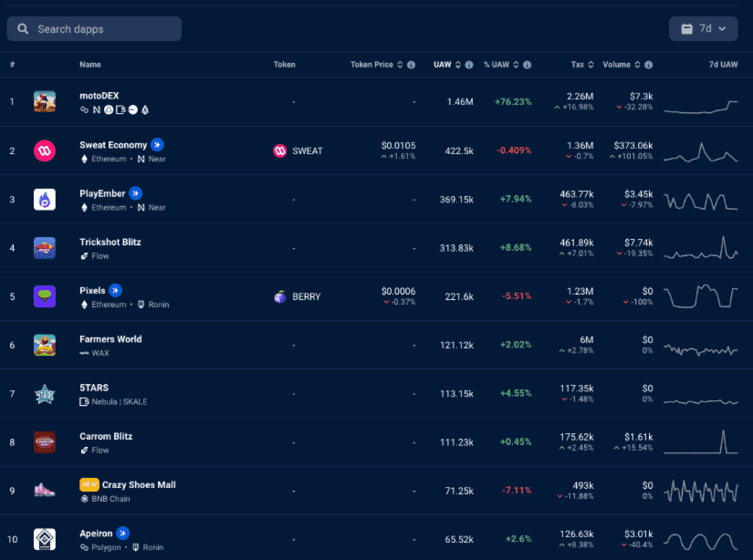Click the Pixels purple logo
Screen dimensions: 753x560
pos(45,296)
